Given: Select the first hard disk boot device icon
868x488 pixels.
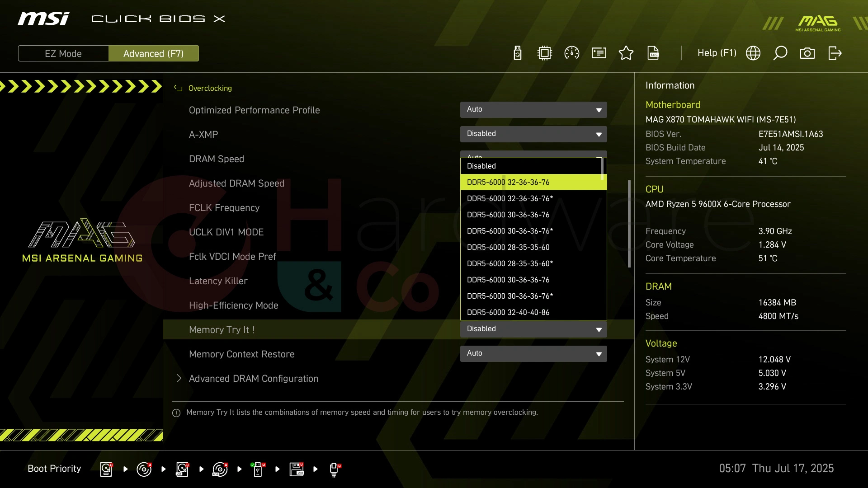Looking at the screenshot, I should coord(106,469).
